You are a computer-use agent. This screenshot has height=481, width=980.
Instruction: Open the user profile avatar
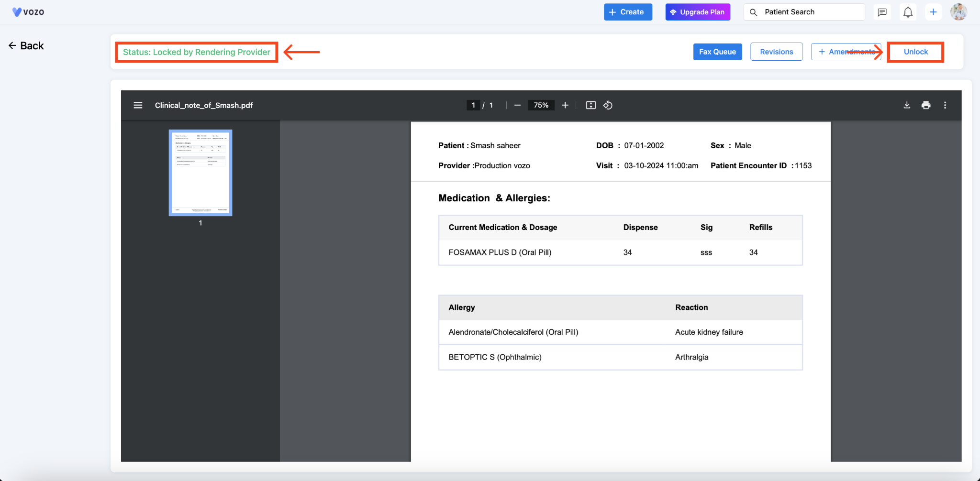coord(958,12)
